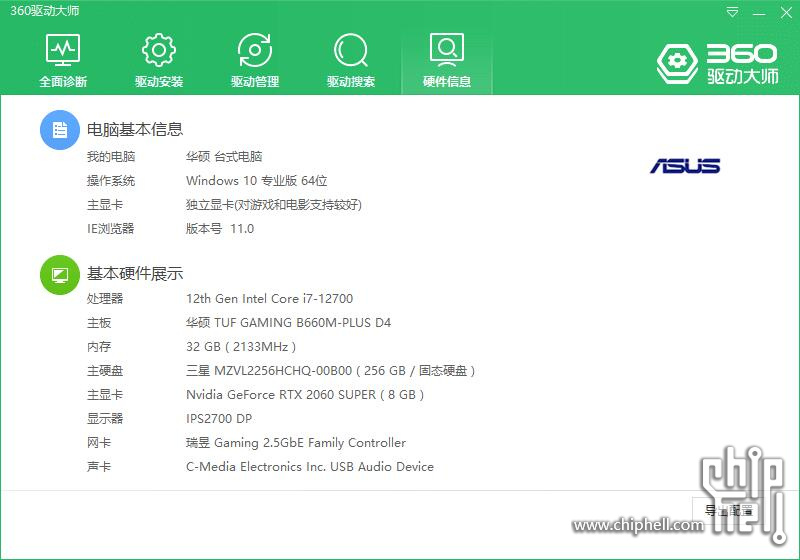The image size is (800, 560).
Task: Click Windows 10 专业版 64位 text
Action: tap(257, 181)
